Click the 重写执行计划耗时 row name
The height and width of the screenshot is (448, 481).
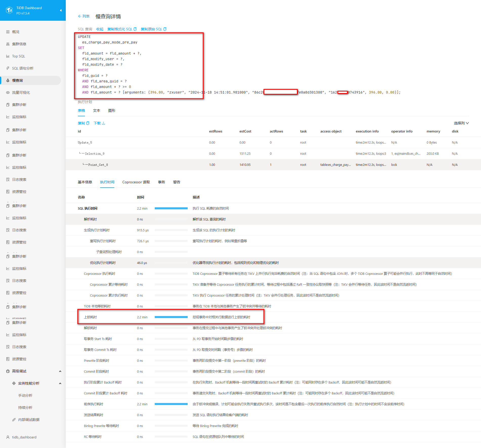(x=103, y=241)
